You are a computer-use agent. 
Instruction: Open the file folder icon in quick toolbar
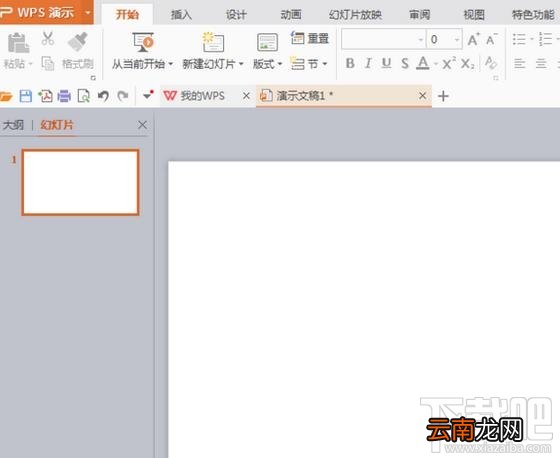6,96
